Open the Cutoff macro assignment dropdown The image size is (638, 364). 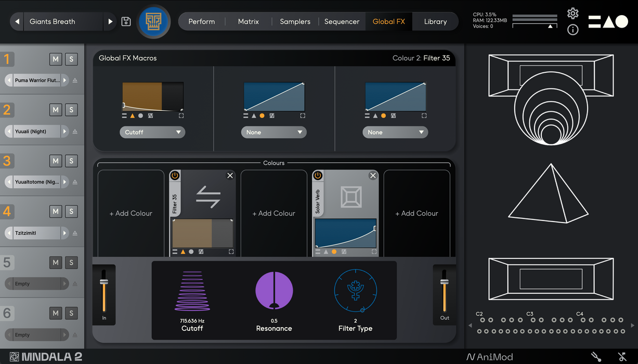click(x=152, y=132)
